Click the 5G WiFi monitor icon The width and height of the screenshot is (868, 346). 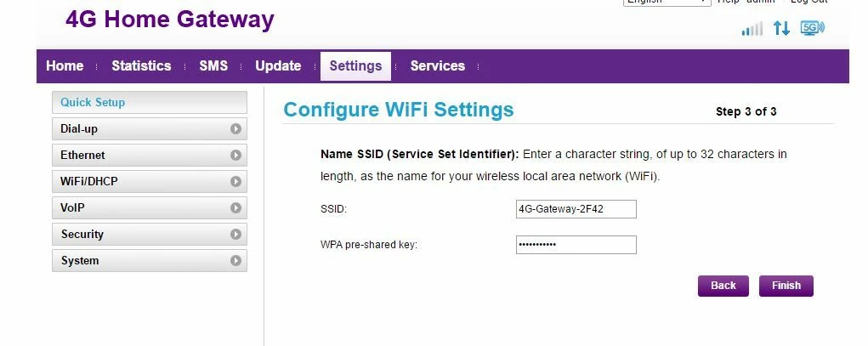812,28
